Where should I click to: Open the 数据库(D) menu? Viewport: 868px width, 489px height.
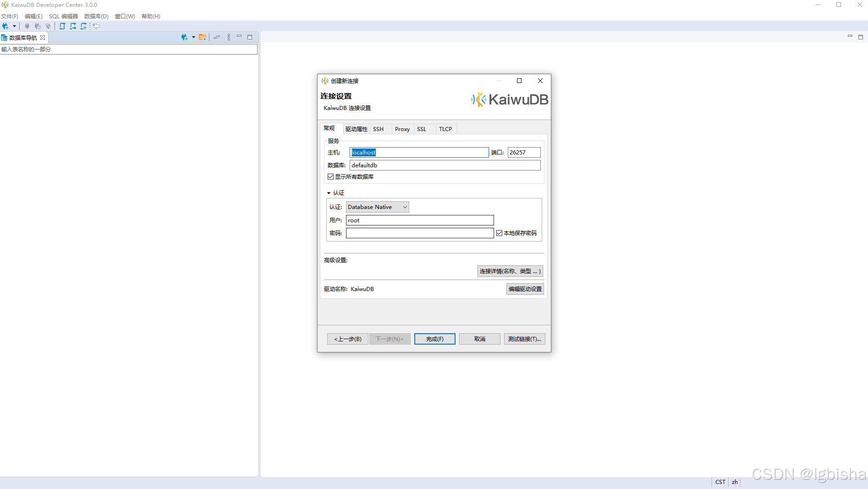point(96,16)
